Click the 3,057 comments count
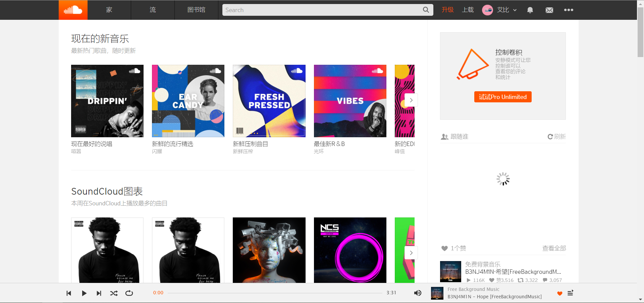The width and height of the screenshot is (644, 303). click(x=552, y=280)
